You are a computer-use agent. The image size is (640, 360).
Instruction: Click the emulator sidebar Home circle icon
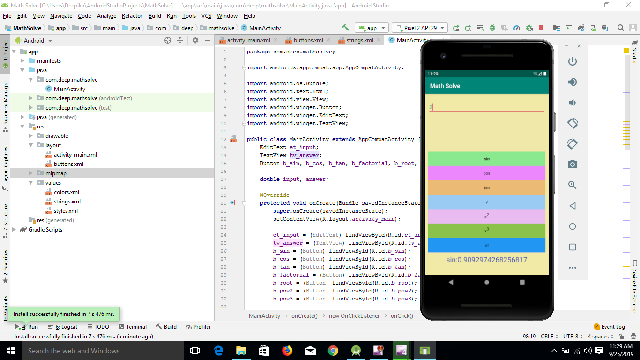(572, 226)
